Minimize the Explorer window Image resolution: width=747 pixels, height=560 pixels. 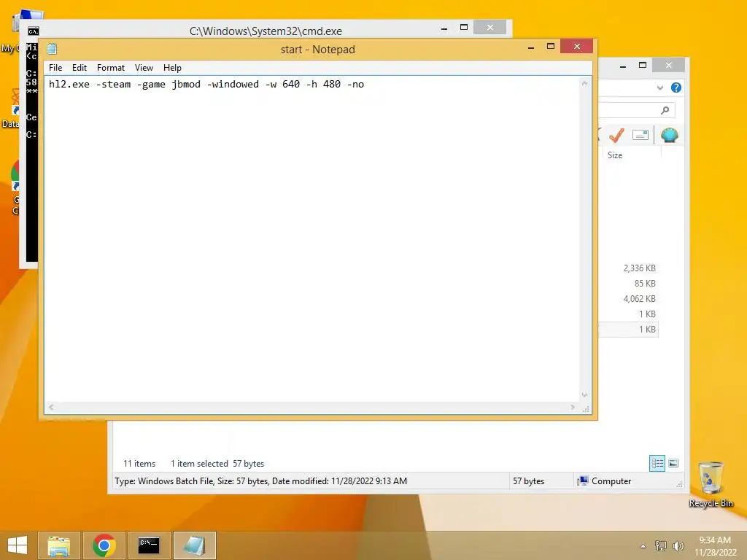623,66
